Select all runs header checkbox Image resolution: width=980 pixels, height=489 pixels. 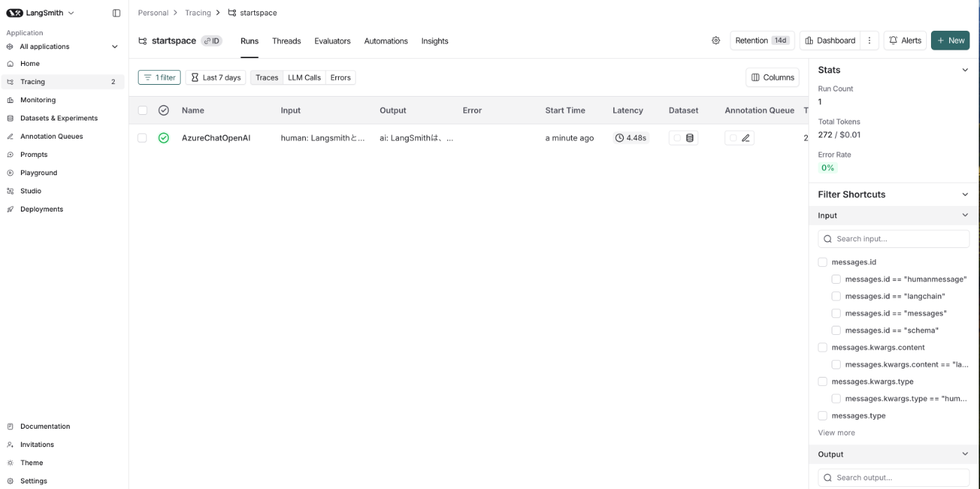click(143, 110)
